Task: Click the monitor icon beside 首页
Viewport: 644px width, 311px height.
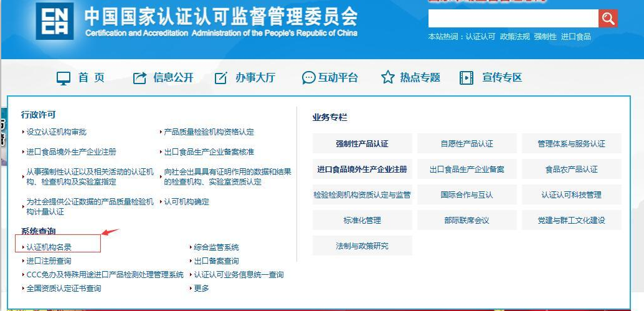Action: tap(64, 78)
